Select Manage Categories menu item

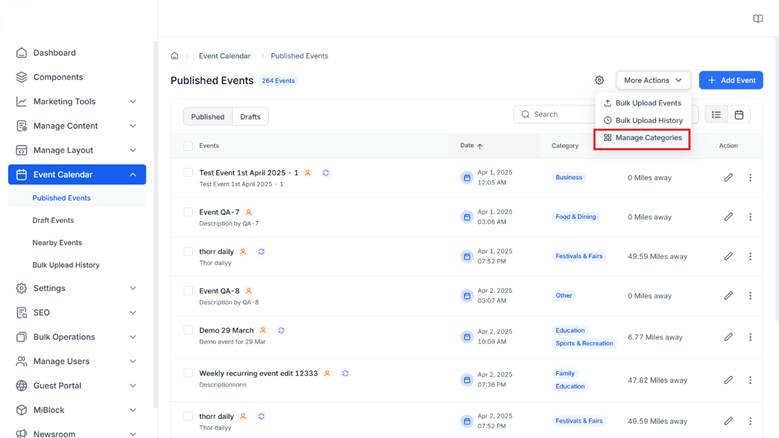[x=642, y=138]
